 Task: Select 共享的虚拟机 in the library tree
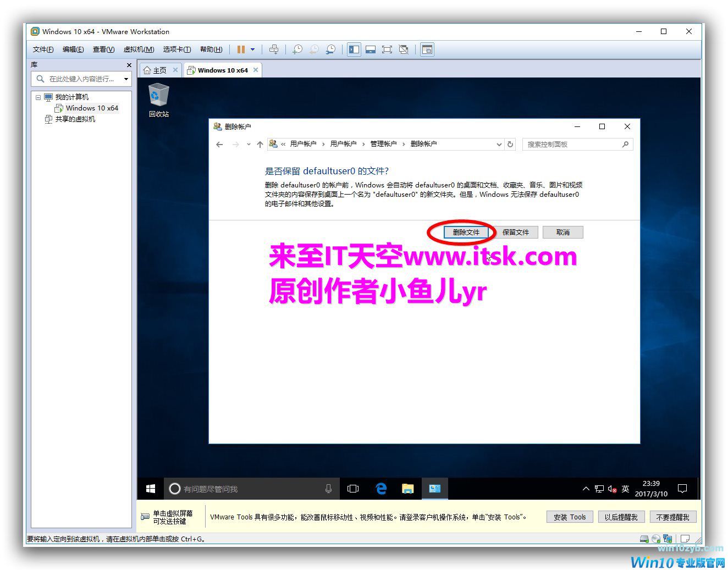(x=75, y=119)
